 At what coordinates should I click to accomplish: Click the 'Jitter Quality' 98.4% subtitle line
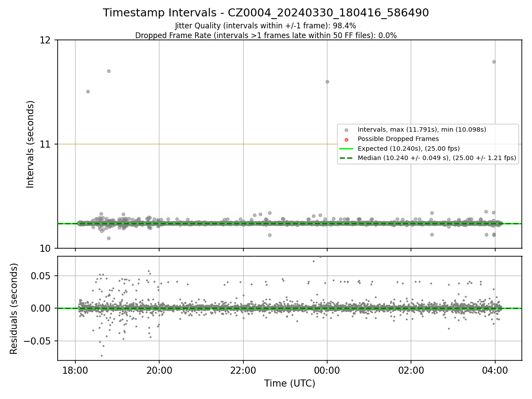pos(266,26)
